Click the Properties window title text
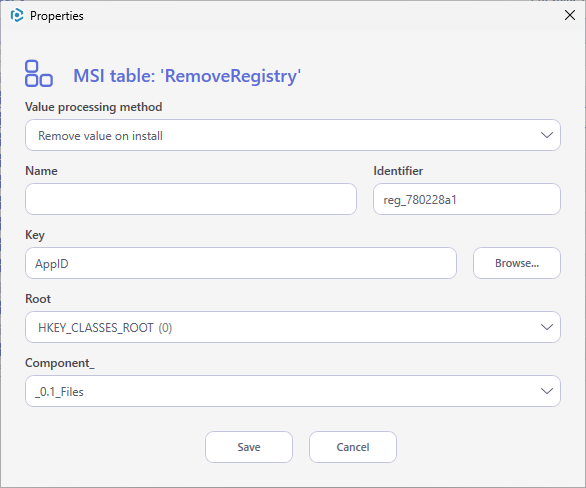Screen dimensions: 586x488 point(57,16)
